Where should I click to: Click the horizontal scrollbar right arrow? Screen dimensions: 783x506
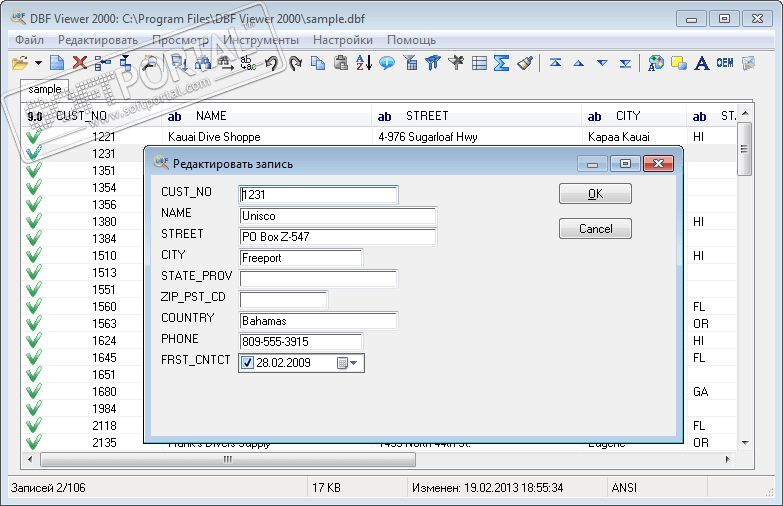(x=727, y=459)
